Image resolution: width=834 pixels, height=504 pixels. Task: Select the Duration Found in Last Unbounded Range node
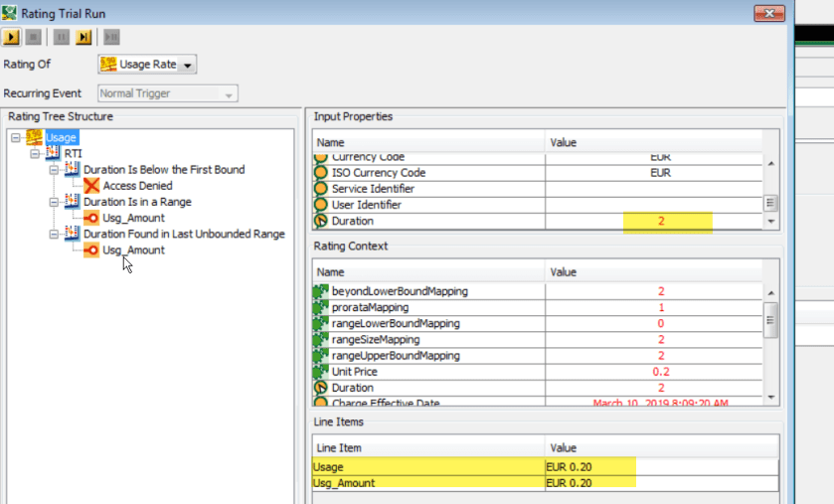184,234
